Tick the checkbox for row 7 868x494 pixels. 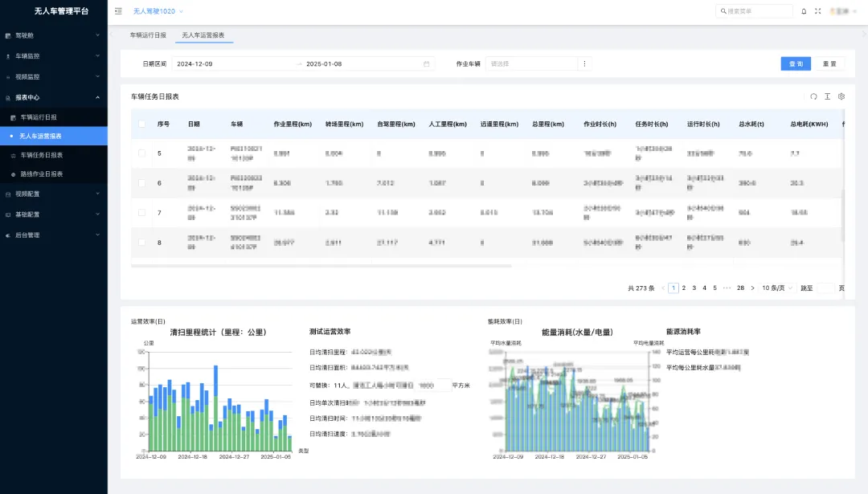coord(142,213)
